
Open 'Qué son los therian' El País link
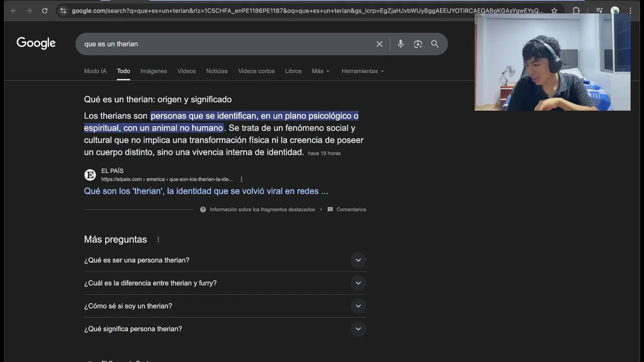[206, 191]
